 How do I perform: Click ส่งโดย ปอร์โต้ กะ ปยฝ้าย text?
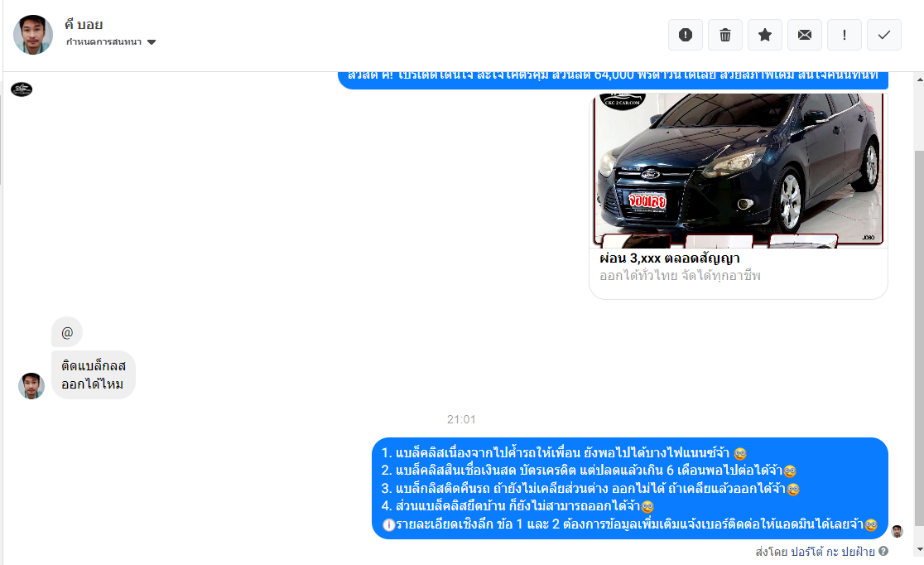tap(815, 552)
